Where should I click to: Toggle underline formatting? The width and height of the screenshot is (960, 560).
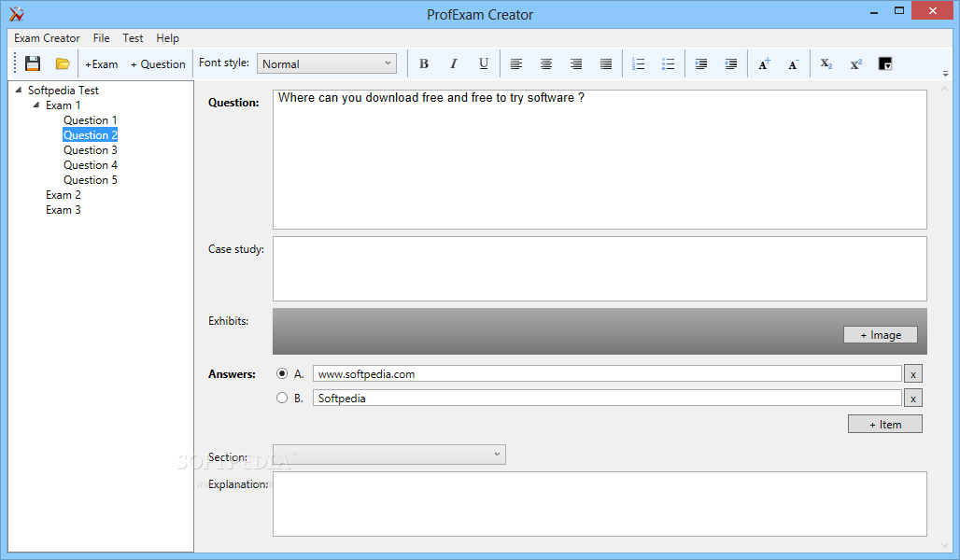484,63
